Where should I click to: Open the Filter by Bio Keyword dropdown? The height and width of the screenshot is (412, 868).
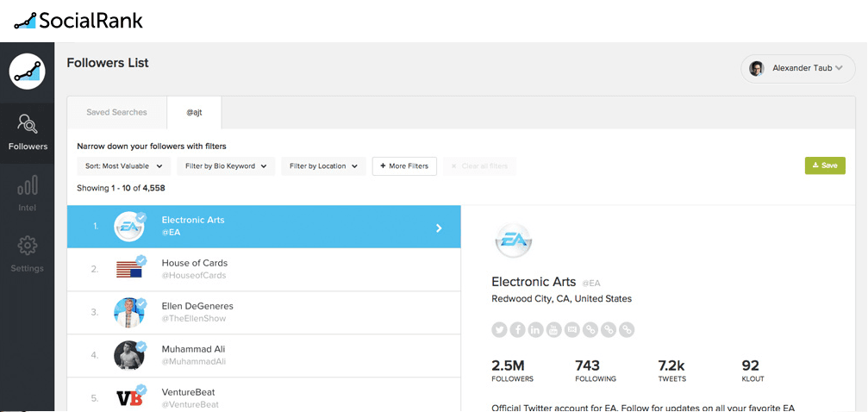(x=226, y=166)
